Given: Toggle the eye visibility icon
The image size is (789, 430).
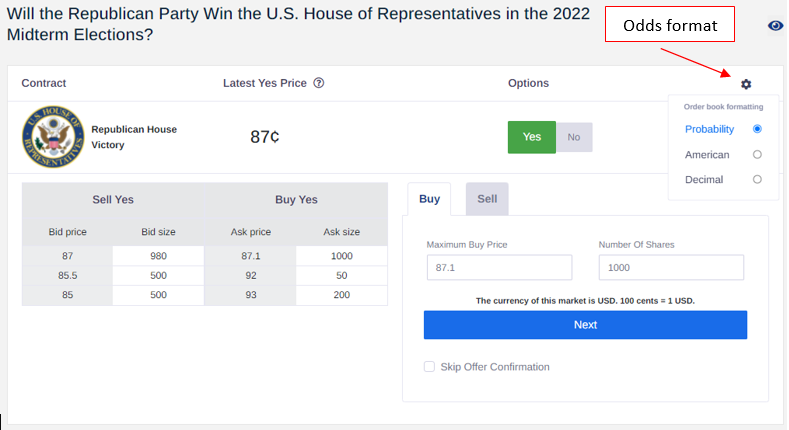Looking at the screenshot, I should pyautogui.click(x=775, y=26).
